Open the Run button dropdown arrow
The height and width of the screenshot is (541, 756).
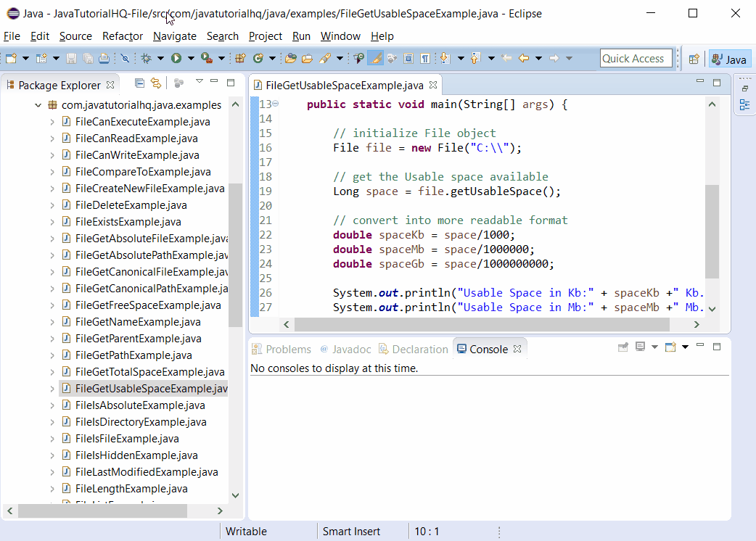coord(190,58)
